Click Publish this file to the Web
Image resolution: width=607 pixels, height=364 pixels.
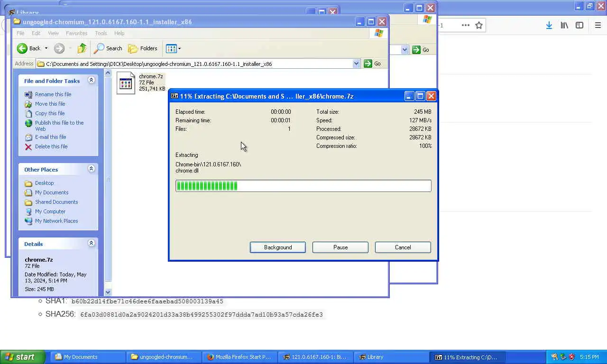click(x=59, y=126)
